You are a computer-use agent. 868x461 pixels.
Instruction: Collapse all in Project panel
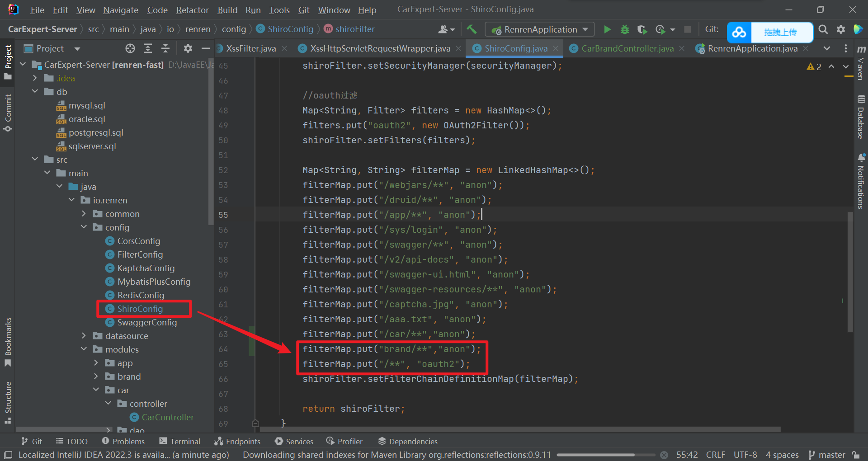[x=165, y=48]
